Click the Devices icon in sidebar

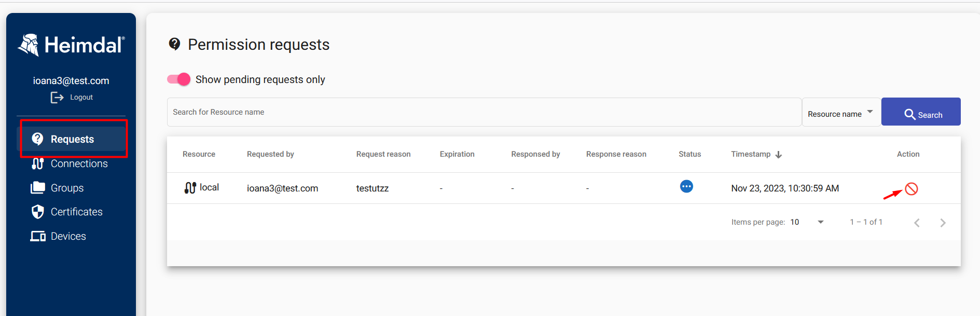pos(38,236)
